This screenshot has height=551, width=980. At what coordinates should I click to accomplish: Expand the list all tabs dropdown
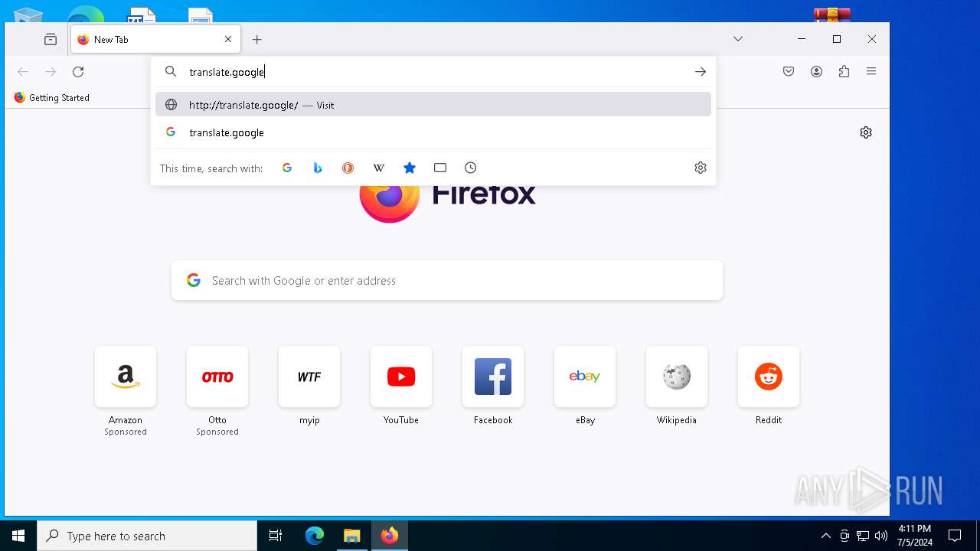(x=738, y=39)
